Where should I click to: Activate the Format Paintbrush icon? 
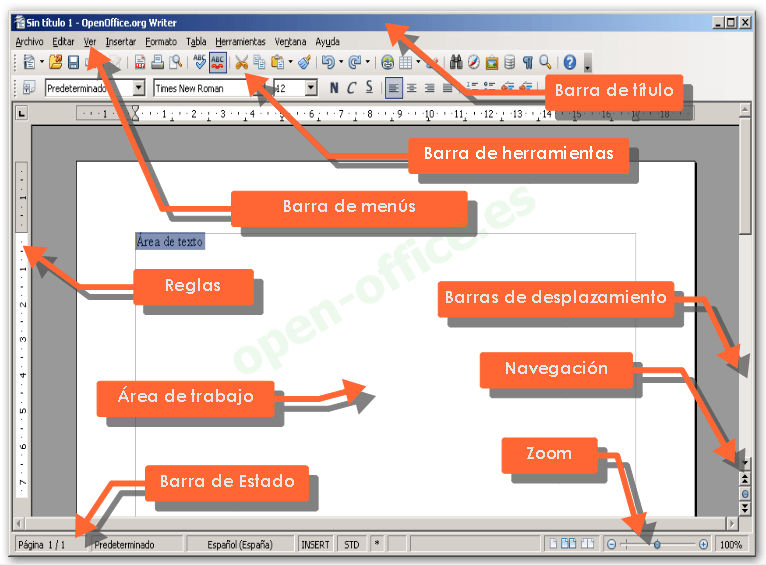[x=305, y=62]
